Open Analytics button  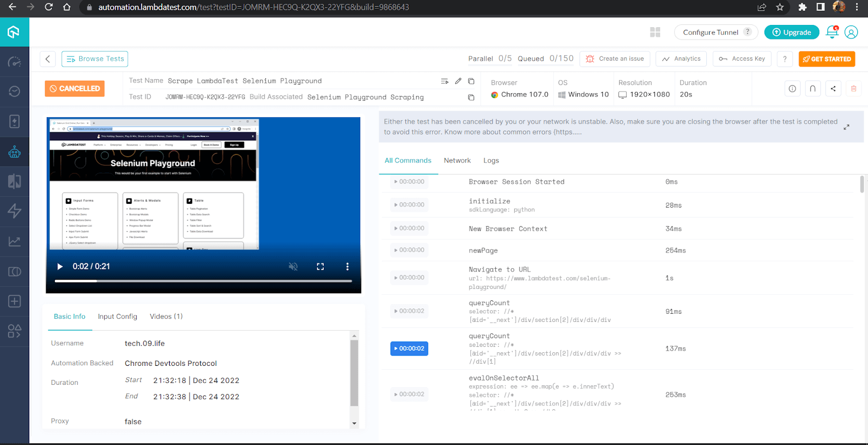(x=681, y=59)
